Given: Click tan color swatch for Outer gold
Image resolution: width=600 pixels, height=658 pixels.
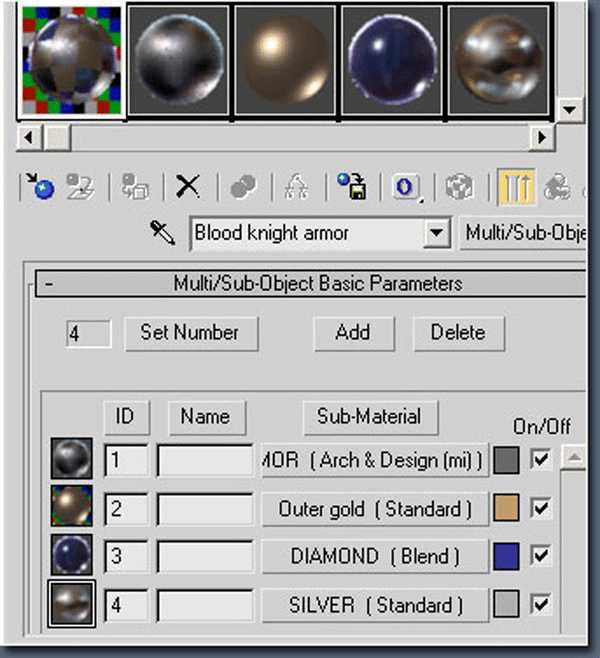Looking at the screenshot, I should 506,508.
